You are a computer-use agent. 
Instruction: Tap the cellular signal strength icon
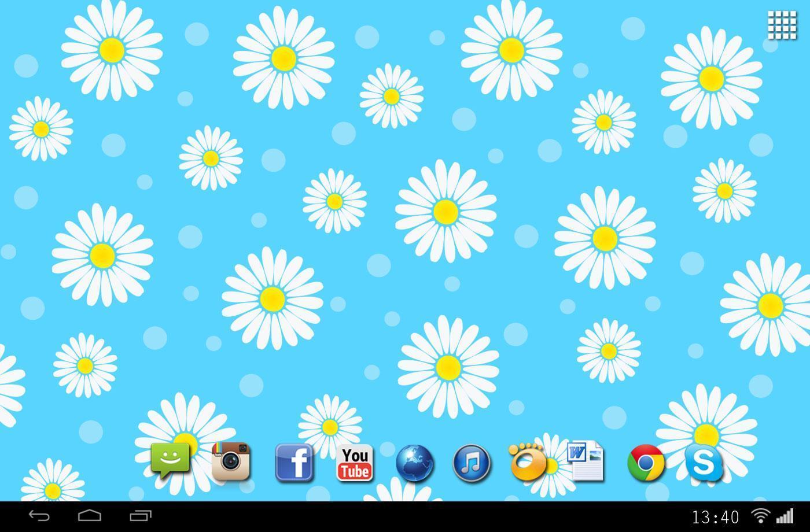coord(785,516)
